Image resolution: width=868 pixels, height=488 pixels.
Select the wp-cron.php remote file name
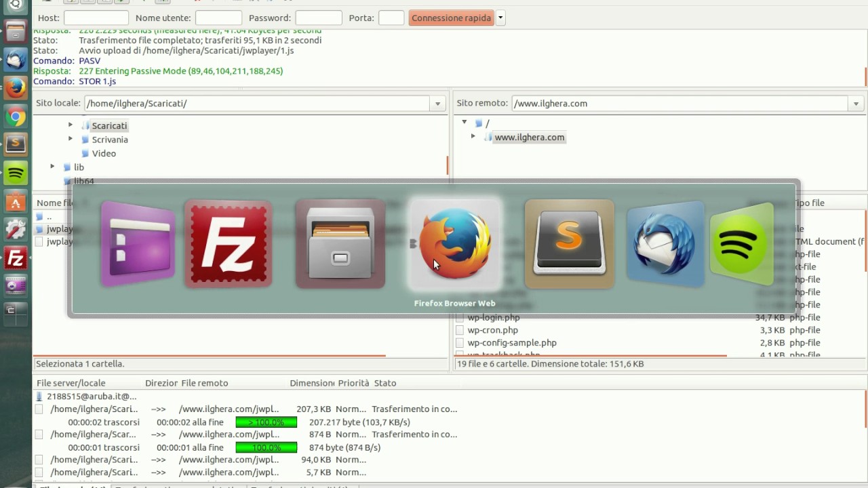pos(492,330)
